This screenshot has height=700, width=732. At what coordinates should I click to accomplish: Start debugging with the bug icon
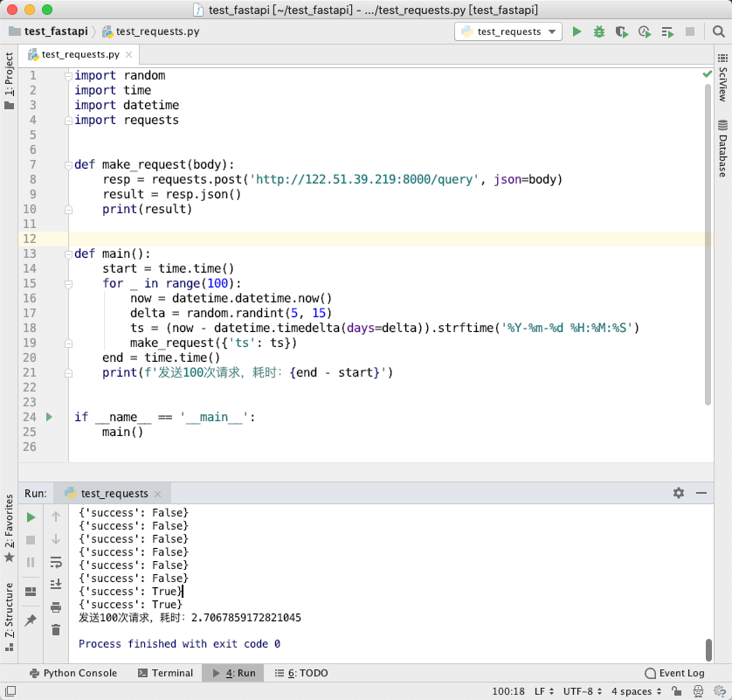point(599,31)
